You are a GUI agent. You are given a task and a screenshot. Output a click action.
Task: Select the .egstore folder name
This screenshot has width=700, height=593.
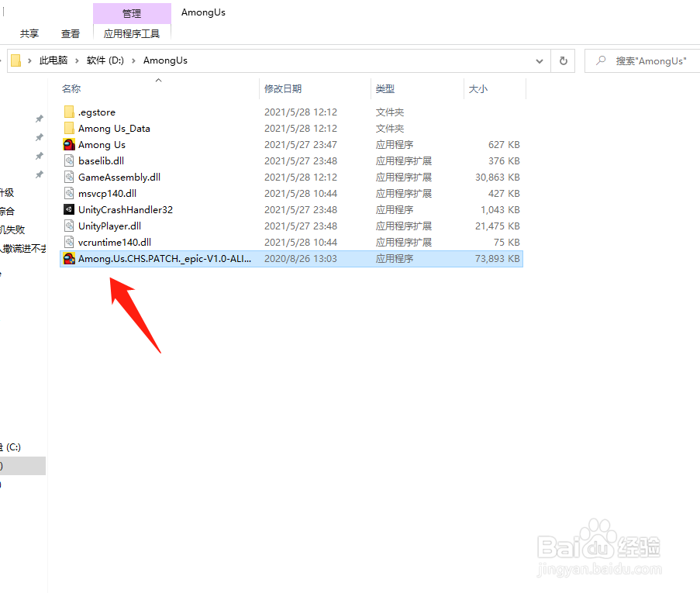[x=97, y=112]
